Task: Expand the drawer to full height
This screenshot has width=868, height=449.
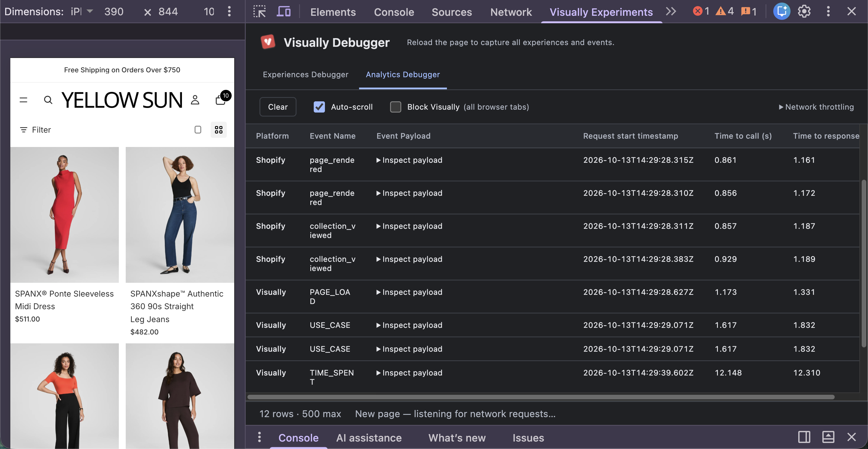Action: point(828,437)
